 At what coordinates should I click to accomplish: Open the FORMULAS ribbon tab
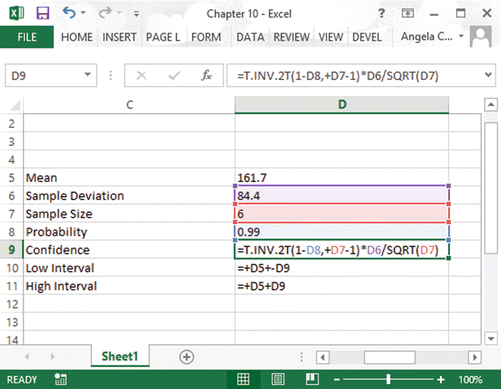click(206, 37)
